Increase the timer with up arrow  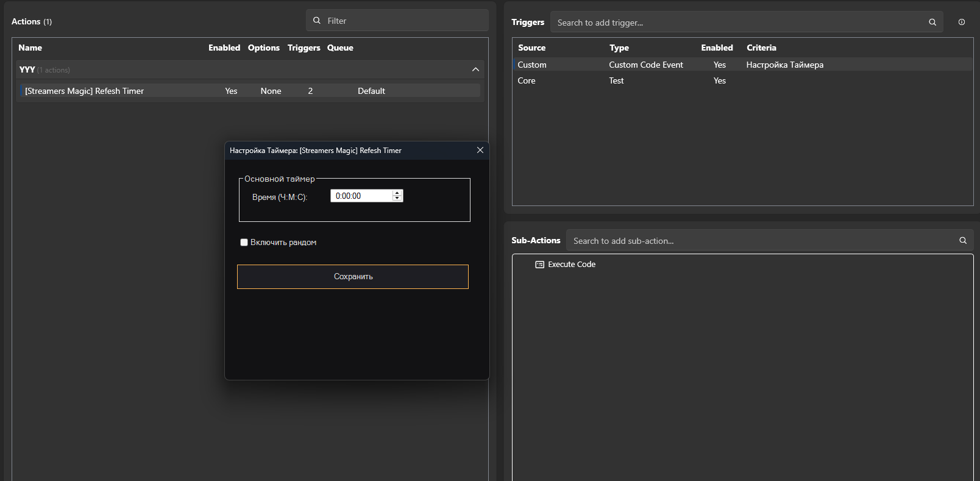[x=397, y=193]
